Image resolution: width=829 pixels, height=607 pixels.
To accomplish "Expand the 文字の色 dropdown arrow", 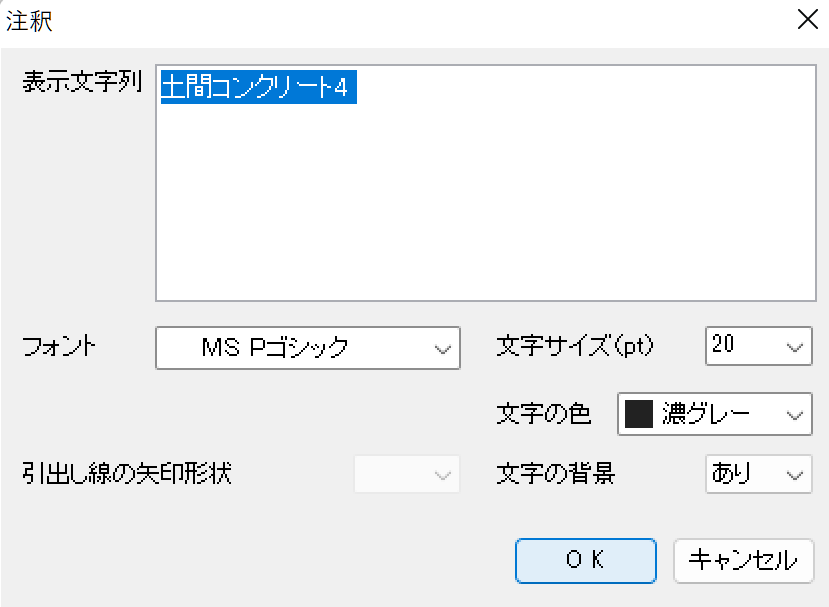I will pyautogui.click(x=795, y=414).
